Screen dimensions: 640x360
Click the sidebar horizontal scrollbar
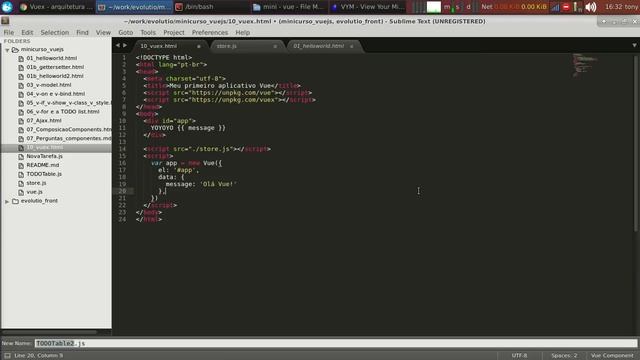click(x=50, y=332)
